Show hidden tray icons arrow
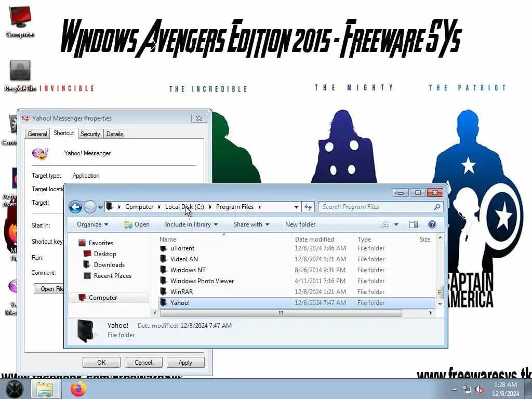This screenshot has height=399, width=532. tap(454, 389)
